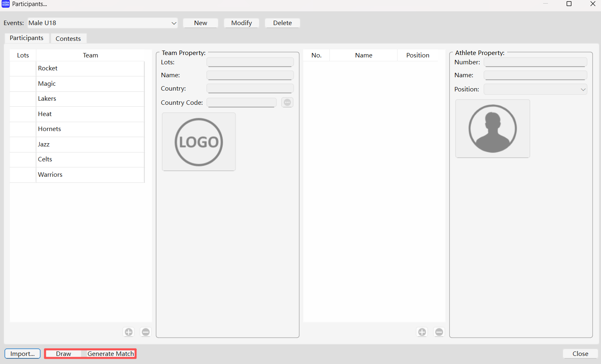Click the Delete event button
Screen dimensions: 601x364
click(282, 23)
